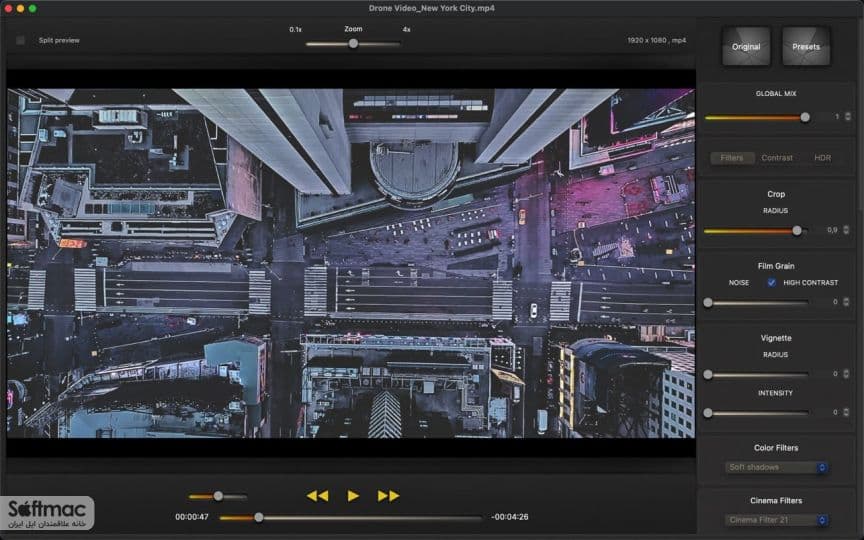Click the yellow window minimize button
Screen dimensions: 864x540
[x=20, y=8]
